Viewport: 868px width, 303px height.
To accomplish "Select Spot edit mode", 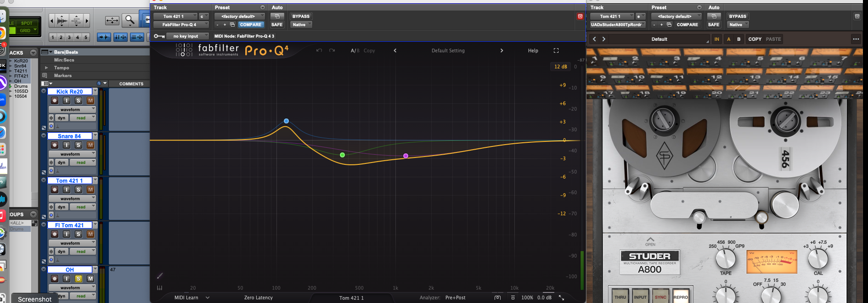I will (x=27, y=23).
